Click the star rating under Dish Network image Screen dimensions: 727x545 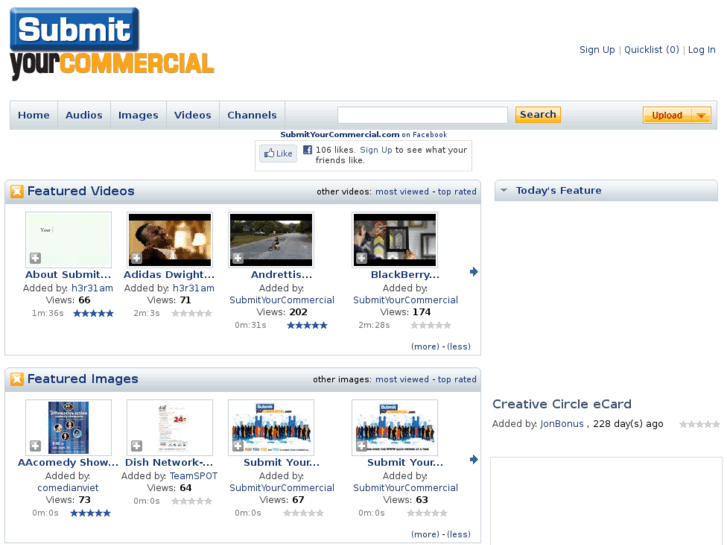tap(191, 501)
